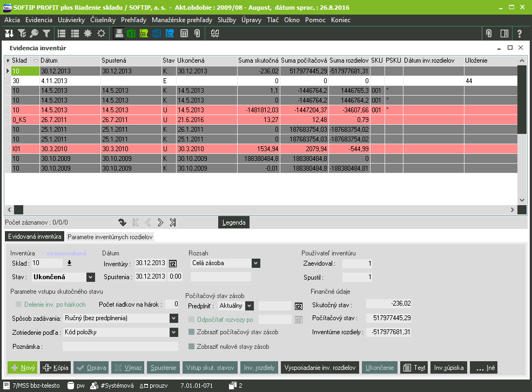Open the 'Celá zásoba' Rozsah dropdown
The image size is (532, 392).
point(255,263)
